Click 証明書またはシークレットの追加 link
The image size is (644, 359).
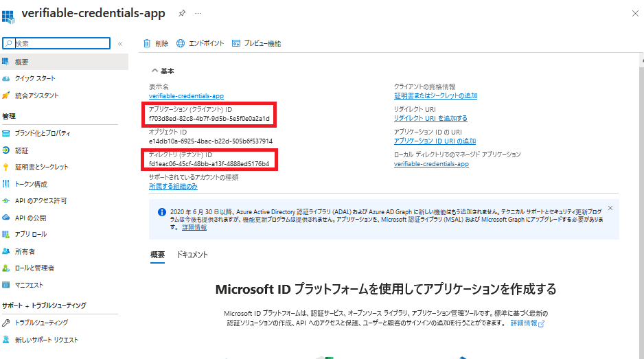(x=435, y=96)
